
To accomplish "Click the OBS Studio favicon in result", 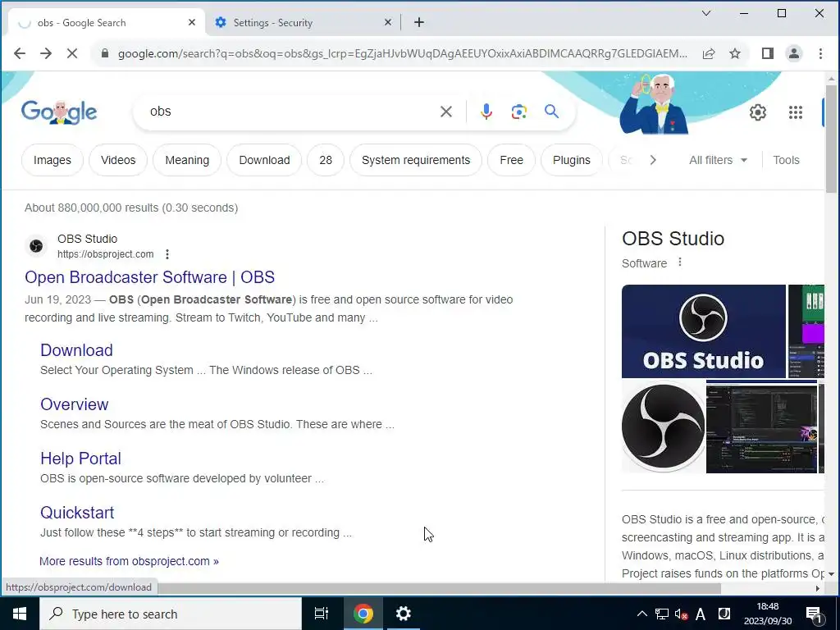I will tap(36, 246).
